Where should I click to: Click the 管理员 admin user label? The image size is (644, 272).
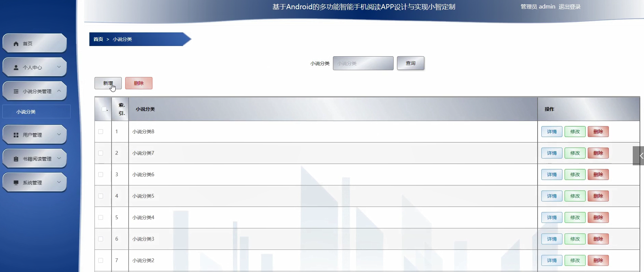click(x=538, y=6)
